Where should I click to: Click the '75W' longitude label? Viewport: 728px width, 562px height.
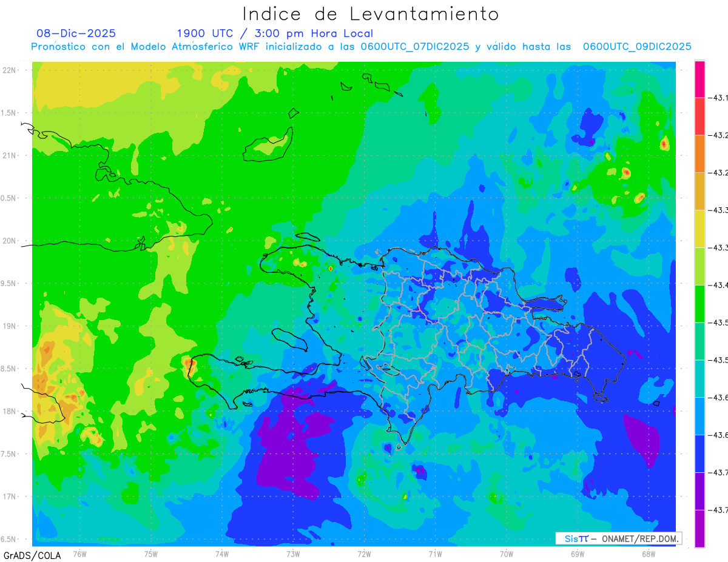tap(151, 554)
